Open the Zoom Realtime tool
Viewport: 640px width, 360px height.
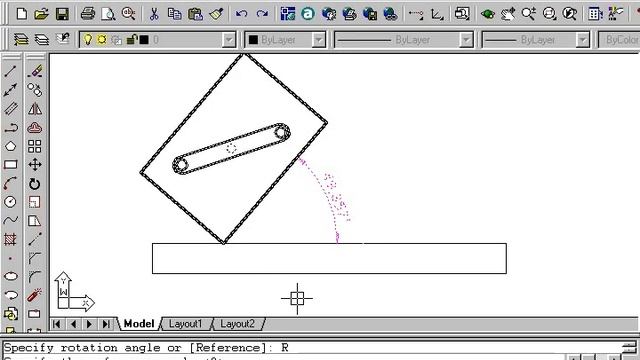tap(528, 14)
